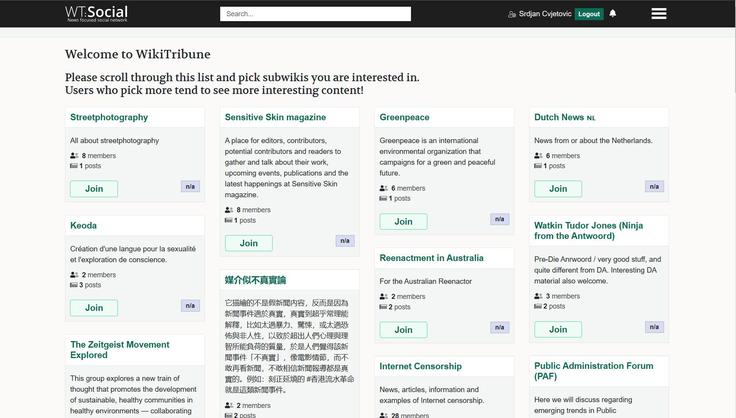The image size is (736, 418).
Task: Join the Keoda subwiki
Action: pos(94,308)
